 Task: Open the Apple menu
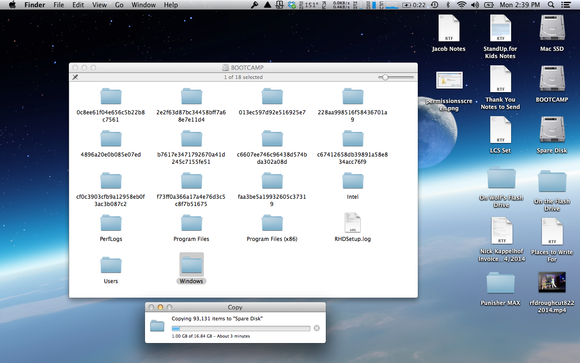coord(12,5)
